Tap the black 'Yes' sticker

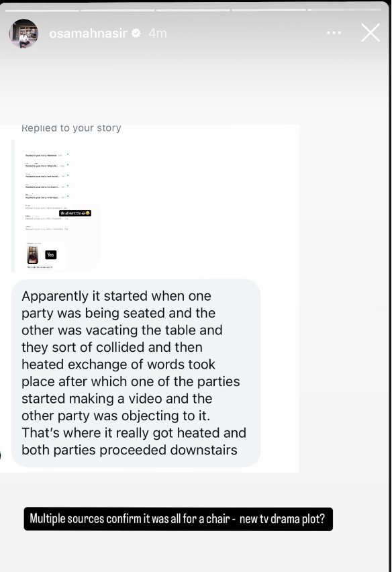[51, 254]
